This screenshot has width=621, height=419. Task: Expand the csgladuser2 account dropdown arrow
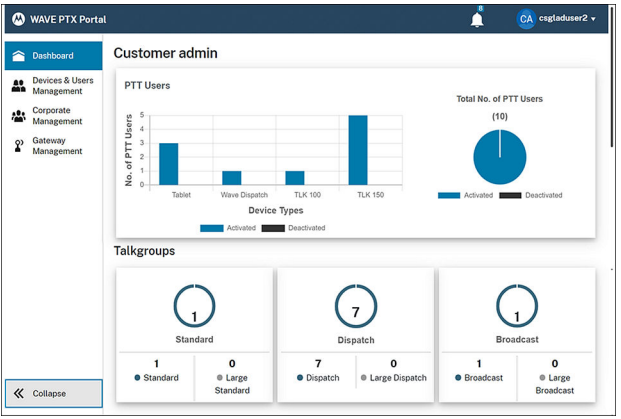click(x=593, y=19)
